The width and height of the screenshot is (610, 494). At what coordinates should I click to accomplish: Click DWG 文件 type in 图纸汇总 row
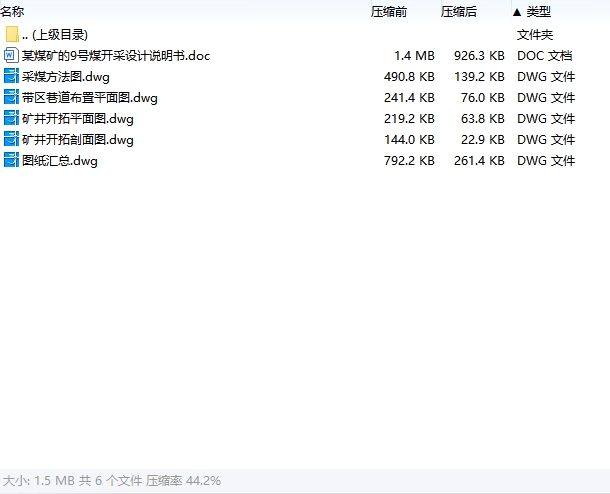point(546,161)
